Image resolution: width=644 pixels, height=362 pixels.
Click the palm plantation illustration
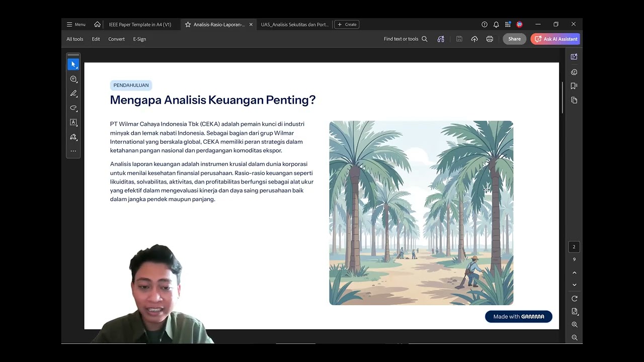click(421, 213)
